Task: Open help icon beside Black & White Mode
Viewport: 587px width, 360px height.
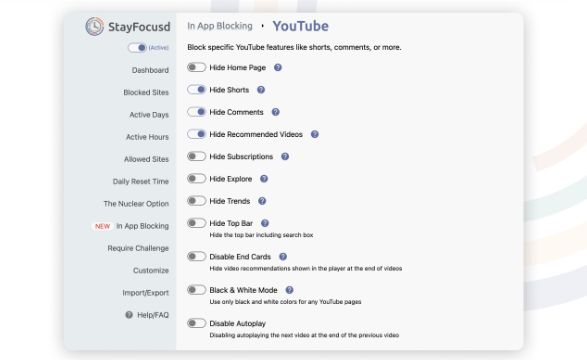Action: click(x=289, y=290)
